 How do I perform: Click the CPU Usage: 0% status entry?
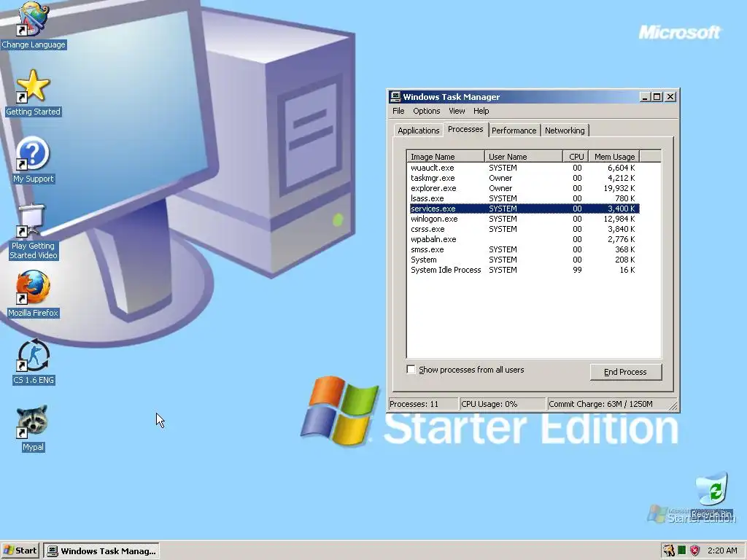pyautogui.click(x=503, y=404)
